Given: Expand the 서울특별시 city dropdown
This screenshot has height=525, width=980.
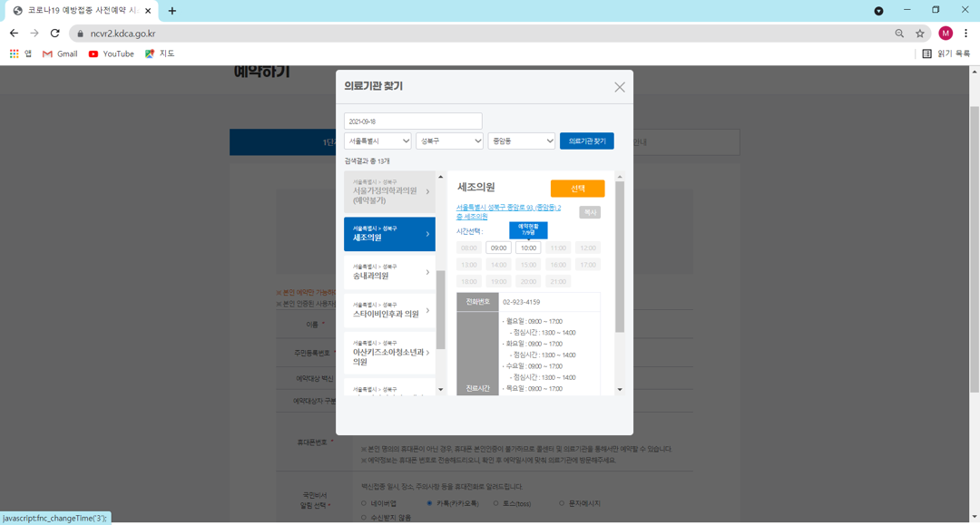Looking at the screenshot, I should click(x=377, y=141).
